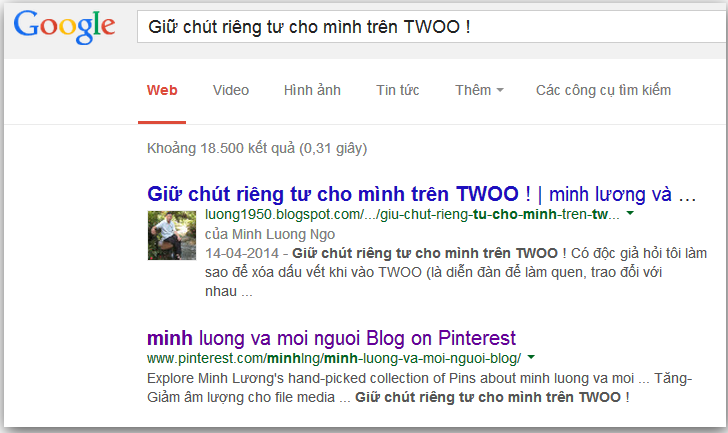728x433 pixels.
Task: Click the luong1950.blogspot.com green URL
Action: 412,214
